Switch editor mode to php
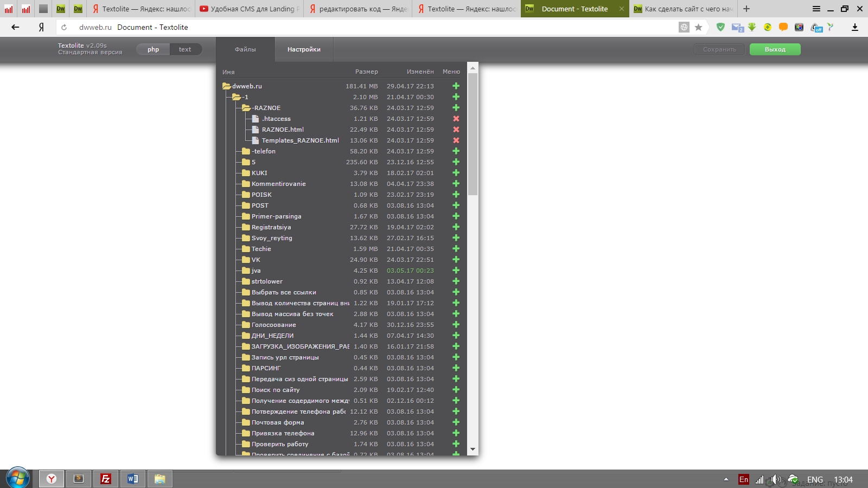Image resolution: width=868 pixels, height=488 pixels. click(x=153, y=49)
